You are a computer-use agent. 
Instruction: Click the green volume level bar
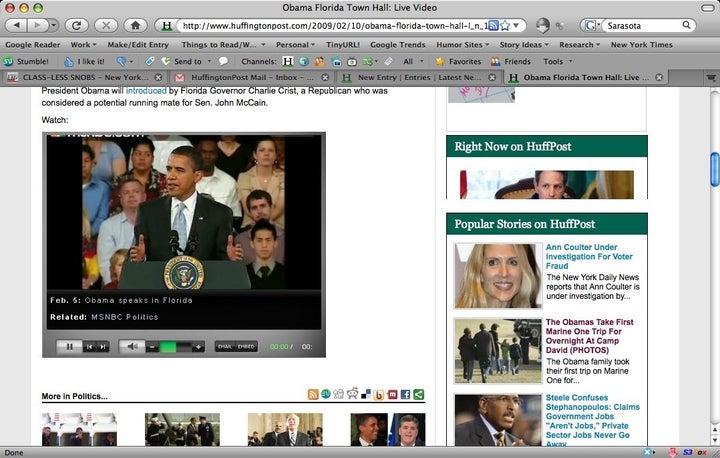click(x=168, y=347)
